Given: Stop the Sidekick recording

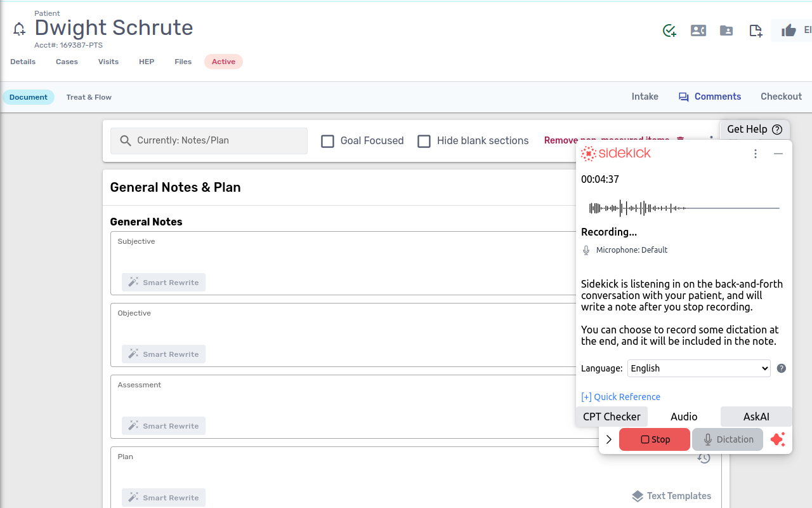Looking at the screenshot, I should (x=655, y=439).
